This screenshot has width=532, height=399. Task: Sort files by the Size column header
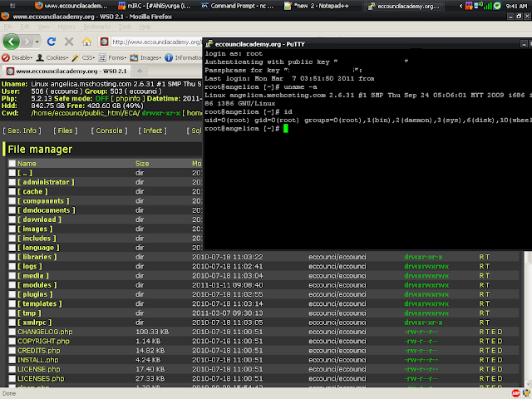pyautogui.click(x=142, y=164)
